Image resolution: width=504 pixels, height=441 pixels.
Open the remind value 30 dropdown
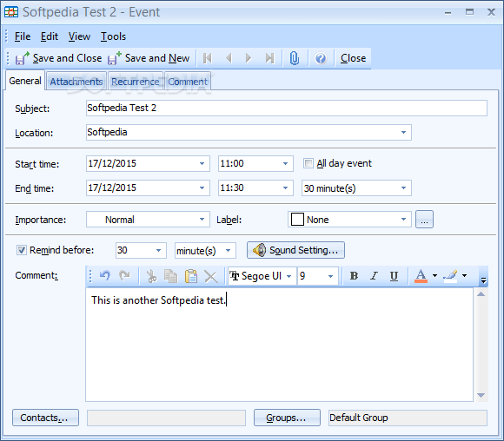pos(158,250)
